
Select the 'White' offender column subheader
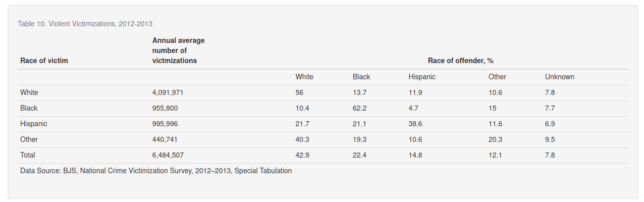point(304,77)
